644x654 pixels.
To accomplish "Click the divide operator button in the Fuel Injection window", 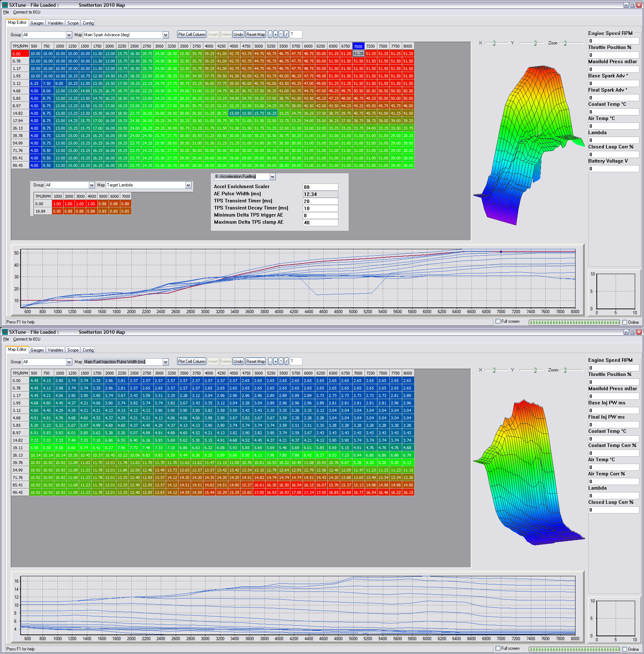I will pyautogui.click(x=286, y=361).
